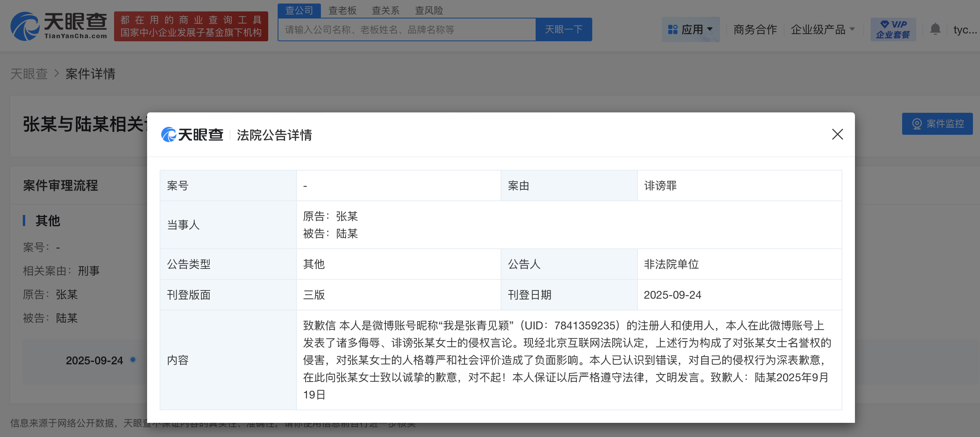Click the Tianyancha logo in dialog header
Viewport: 980px width, 437px height.
coord(192,135)
